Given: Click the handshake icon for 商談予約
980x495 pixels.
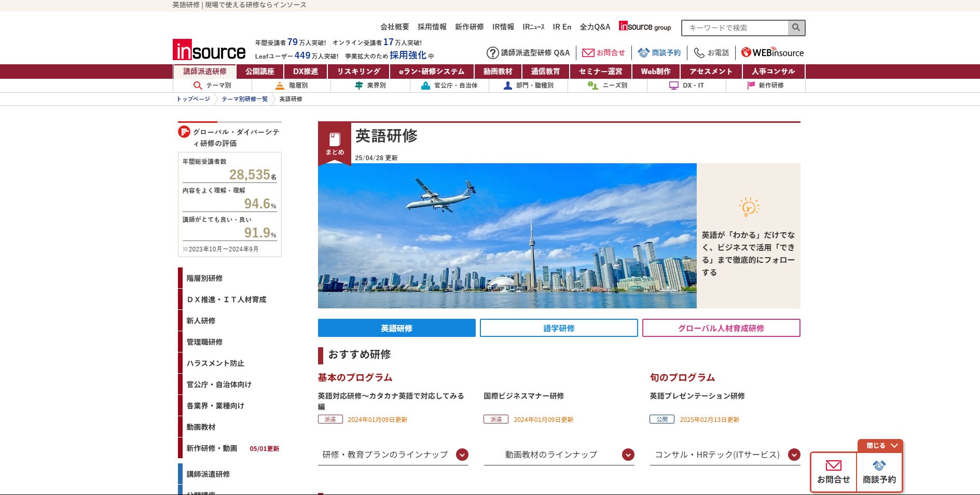Looking at the screenshot, I should [x=644, y=53].
